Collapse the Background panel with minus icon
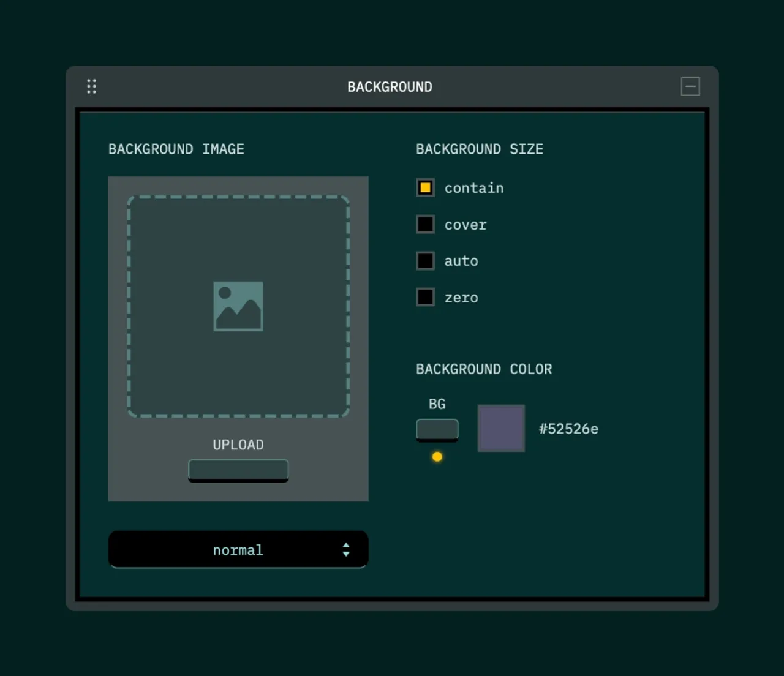 (x=690, y=86)
